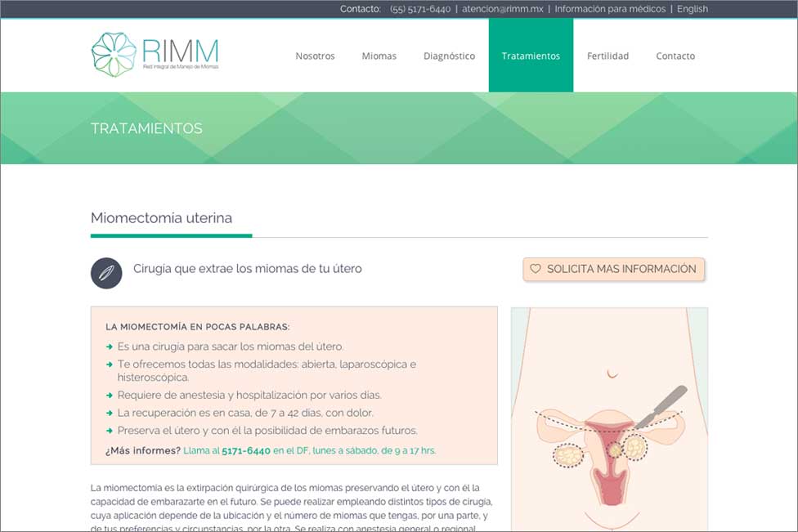798x532 pixels.
Task: Open the Fertilidad menu item
Action: pos(607,56)
